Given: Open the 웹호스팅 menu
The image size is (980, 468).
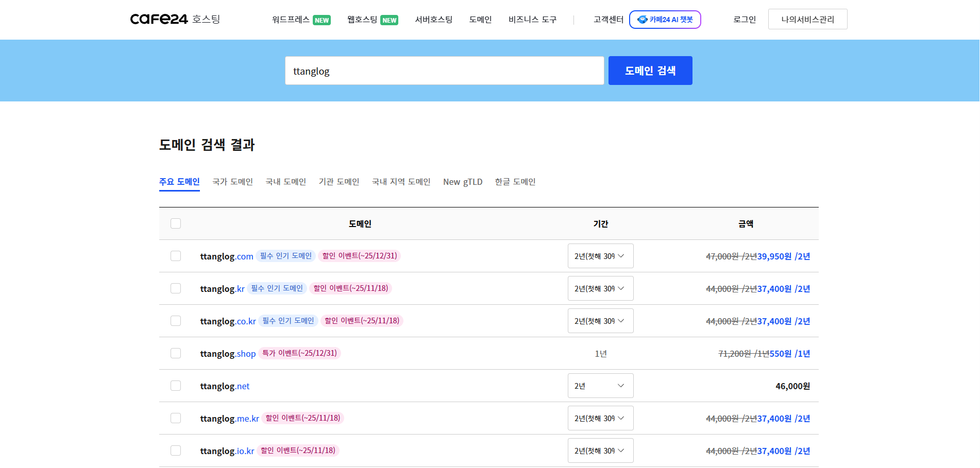Looking at the screenshot, I should 373,20.
